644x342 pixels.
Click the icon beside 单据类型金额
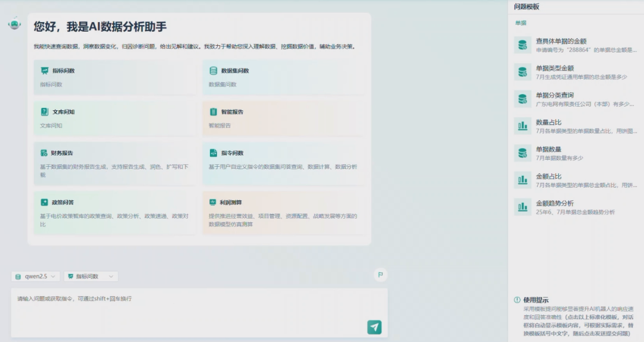[x=522, y=72]
